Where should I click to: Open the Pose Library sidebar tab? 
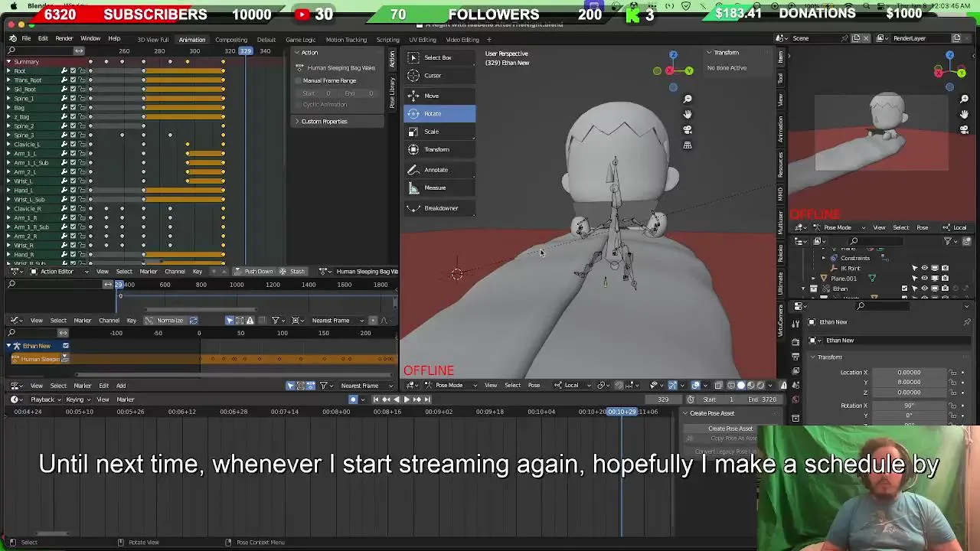coord(392,93)
